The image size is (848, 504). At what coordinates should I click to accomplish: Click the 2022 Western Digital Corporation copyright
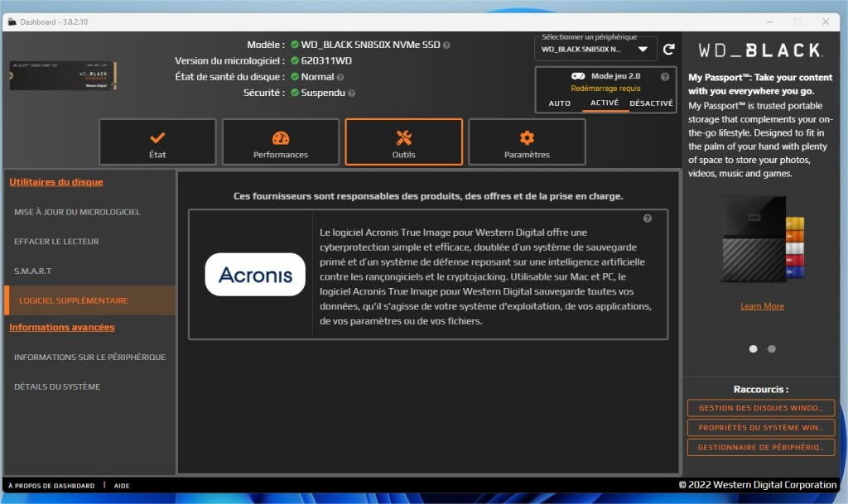(x=758, y=485)
